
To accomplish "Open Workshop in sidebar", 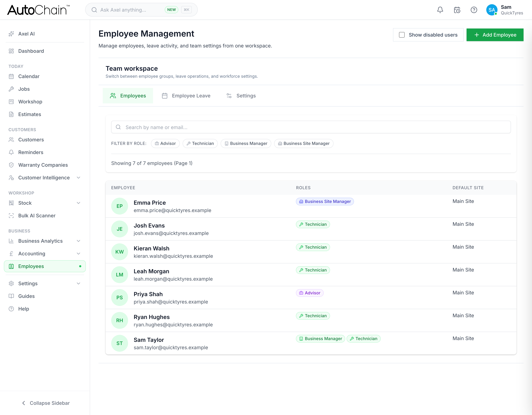I will coord(45,102).
